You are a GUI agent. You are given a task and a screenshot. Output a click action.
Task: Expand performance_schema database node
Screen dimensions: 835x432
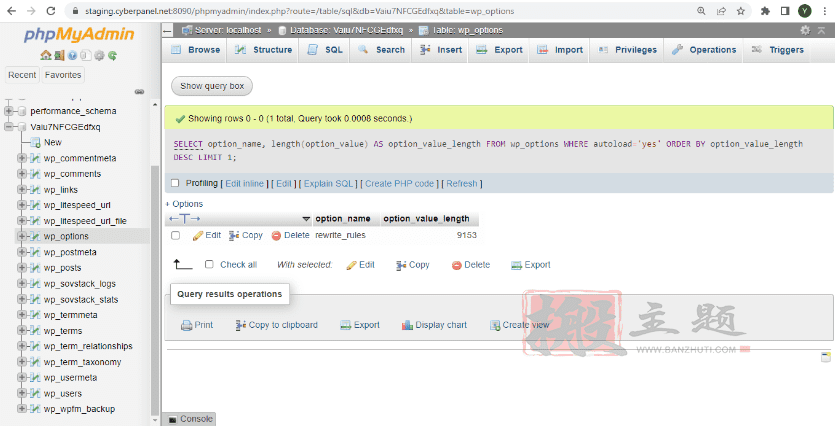(9, 111)
